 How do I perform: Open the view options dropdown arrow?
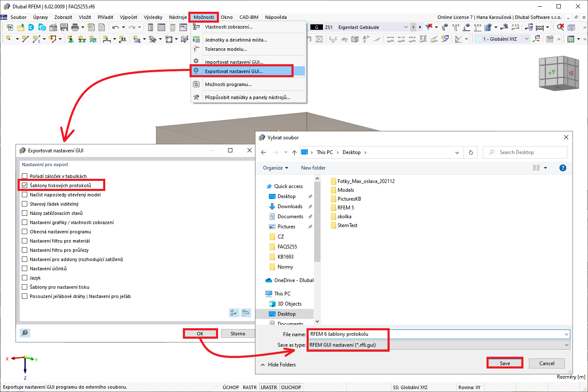(546, 168)
